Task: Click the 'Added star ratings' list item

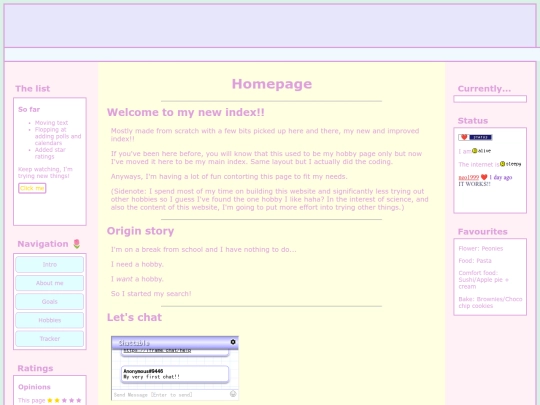Action: (50, 153)
